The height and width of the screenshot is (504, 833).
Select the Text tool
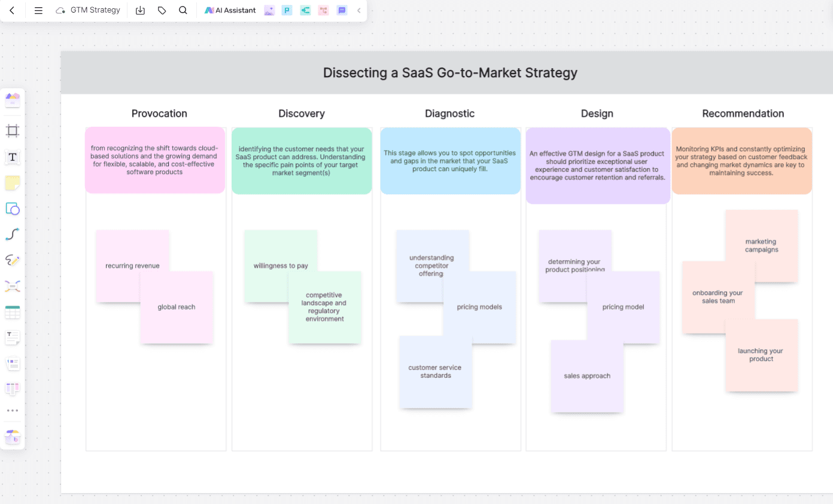coord(13,157)
